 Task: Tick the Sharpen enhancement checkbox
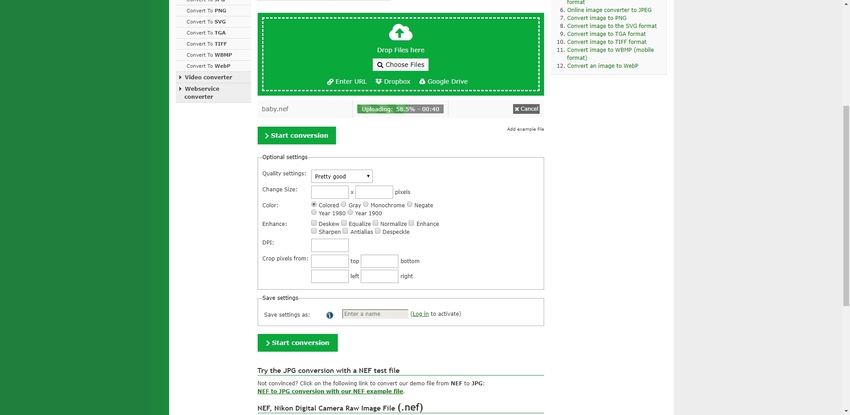pos(314,231)
